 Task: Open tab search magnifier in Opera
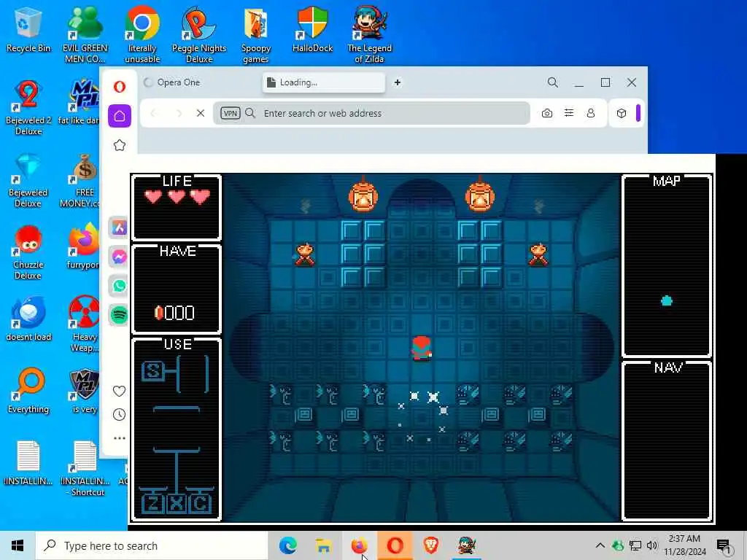[553, 82]
